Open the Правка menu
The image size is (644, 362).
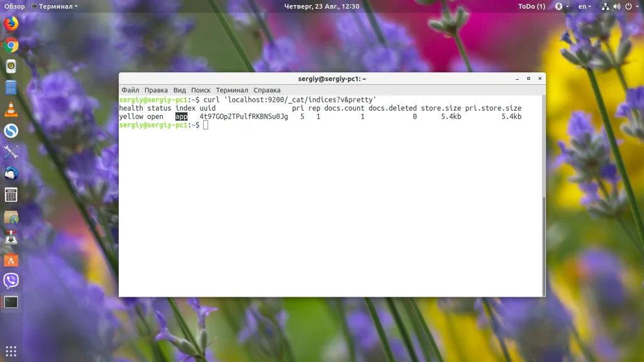point(156,90)
